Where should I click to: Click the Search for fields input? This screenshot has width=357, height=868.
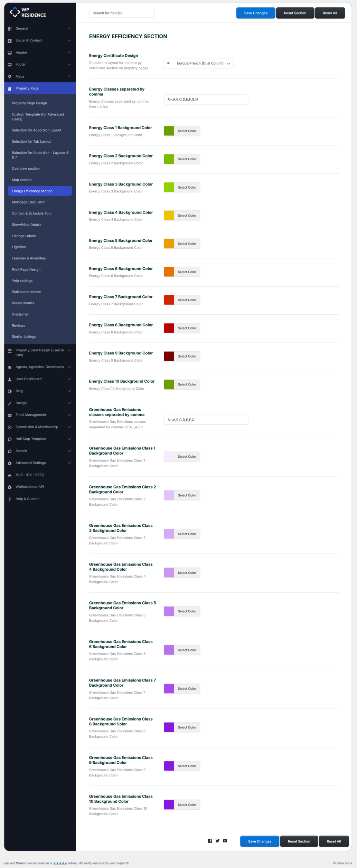(x=122, y=13)
